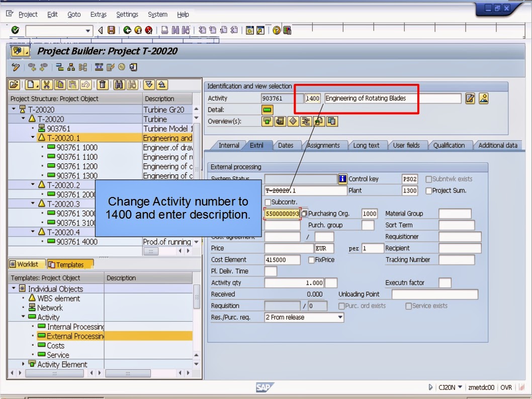The width and height of the screenshot is (532, 399).
Task: Open the Templates panel button
Action: (70, 264)
